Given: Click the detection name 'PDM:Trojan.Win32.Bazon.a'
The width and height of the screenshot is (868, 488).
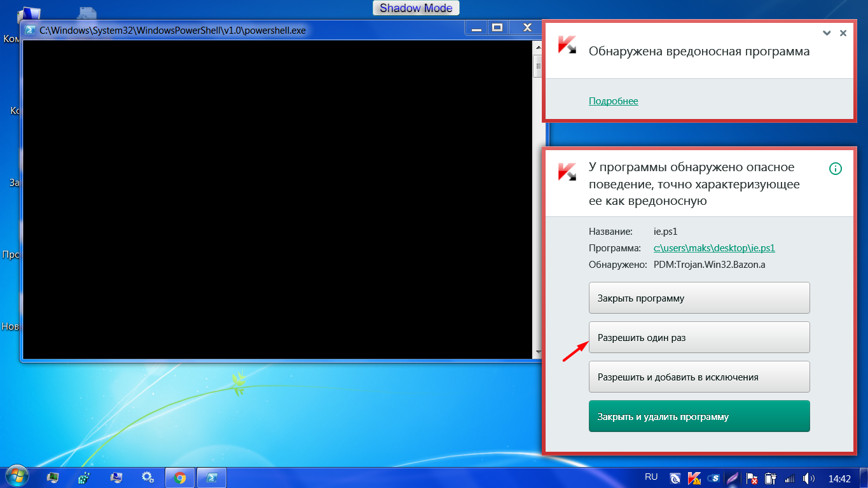Looking at the screenshot, I should click(x=709, y=265).
